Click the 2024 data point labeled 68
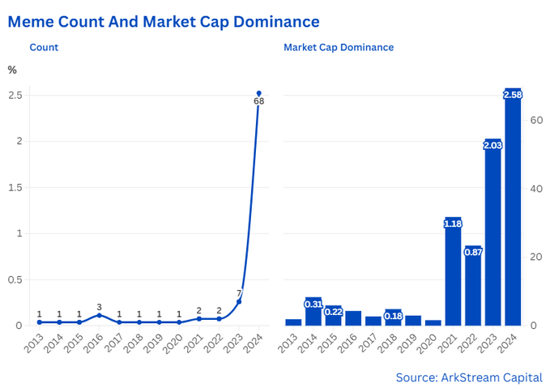Screen dimensions: 550x392 (x=258, y=93)
